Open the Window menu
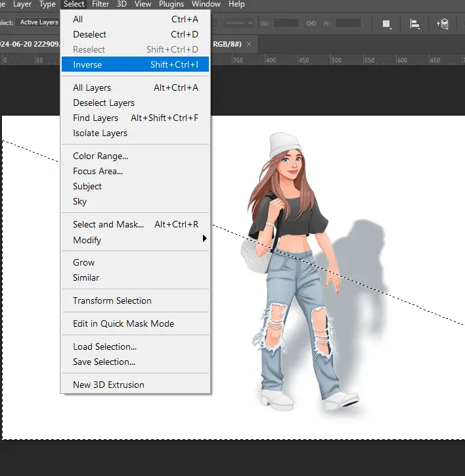Screen dimensions: 465x476 (x=206, y=4)
